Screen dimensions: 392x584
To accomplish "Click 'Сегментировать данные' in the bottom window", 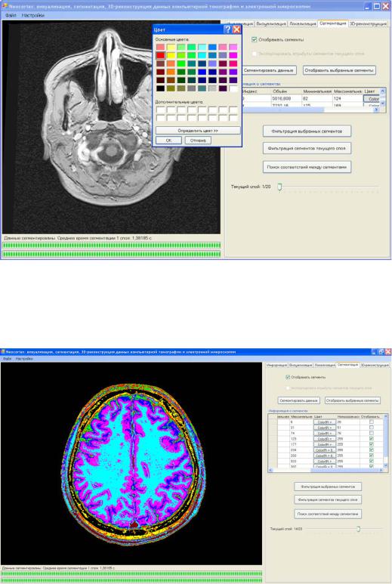I will [298, 400].
